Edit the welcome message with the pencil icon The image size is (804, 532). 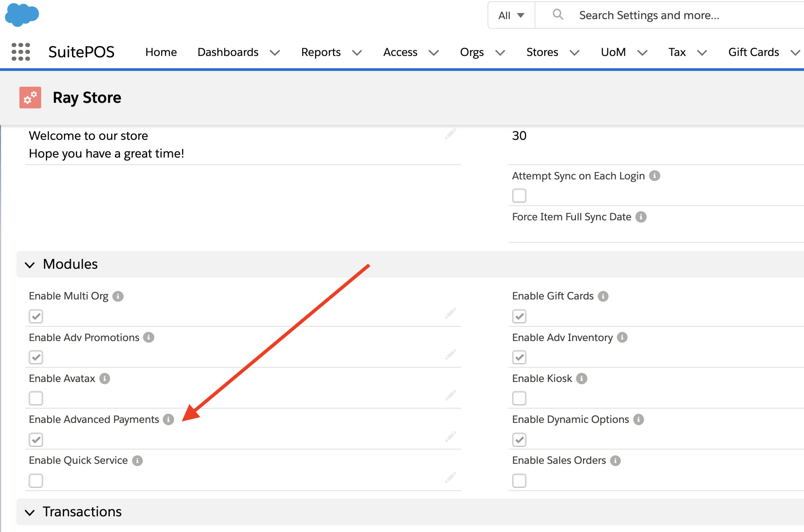pos(450,134)
